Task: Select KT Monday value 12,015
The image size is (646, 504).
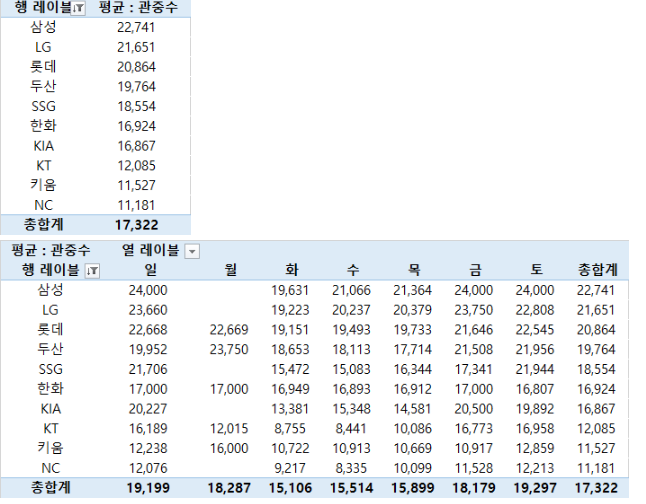Action: [x=229, y=429]
